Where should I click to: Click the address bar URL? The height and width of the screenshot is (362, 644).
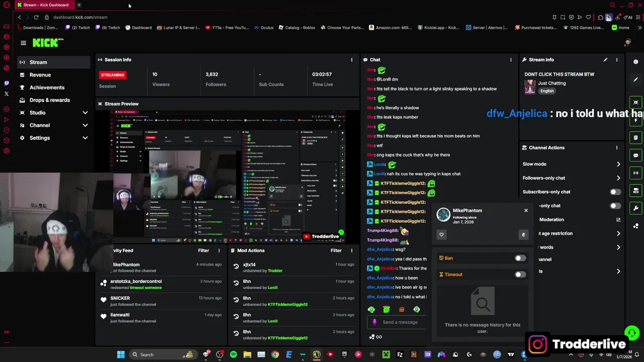click(80, 17)
